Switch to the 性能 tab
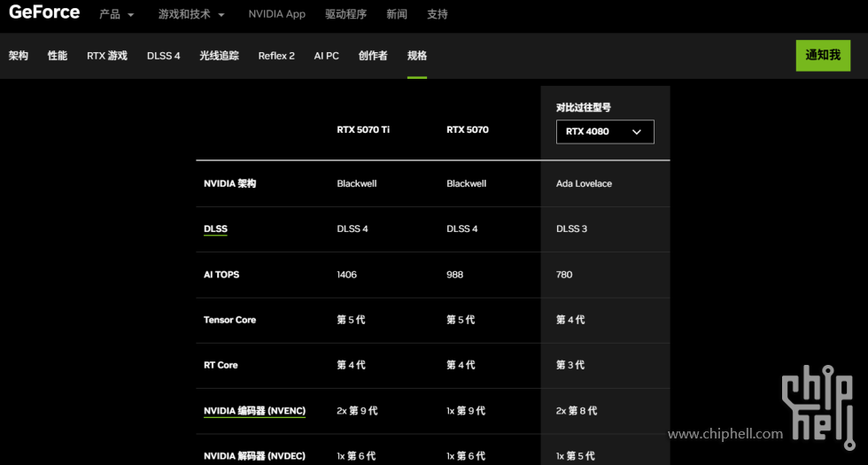The width and height of the screenshot is (868, 465). point(58,55)
